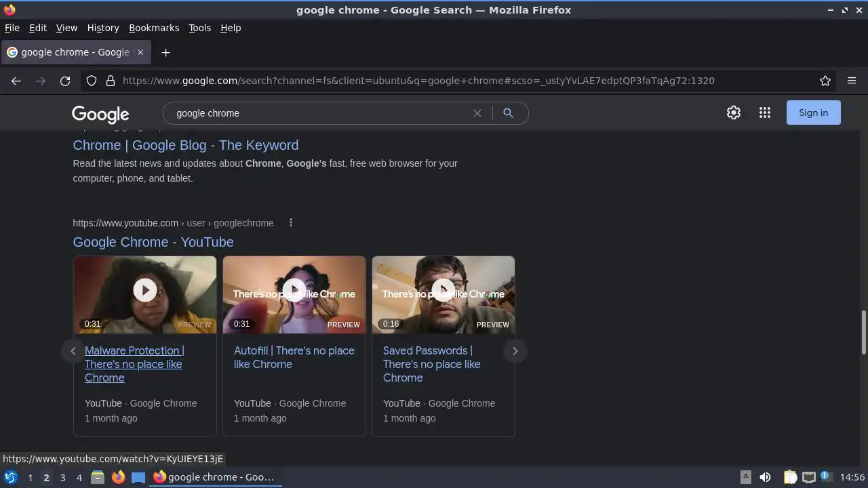Select the google chrome - Google browser tab
Screen dimensions: 868x488
[75, 52]
